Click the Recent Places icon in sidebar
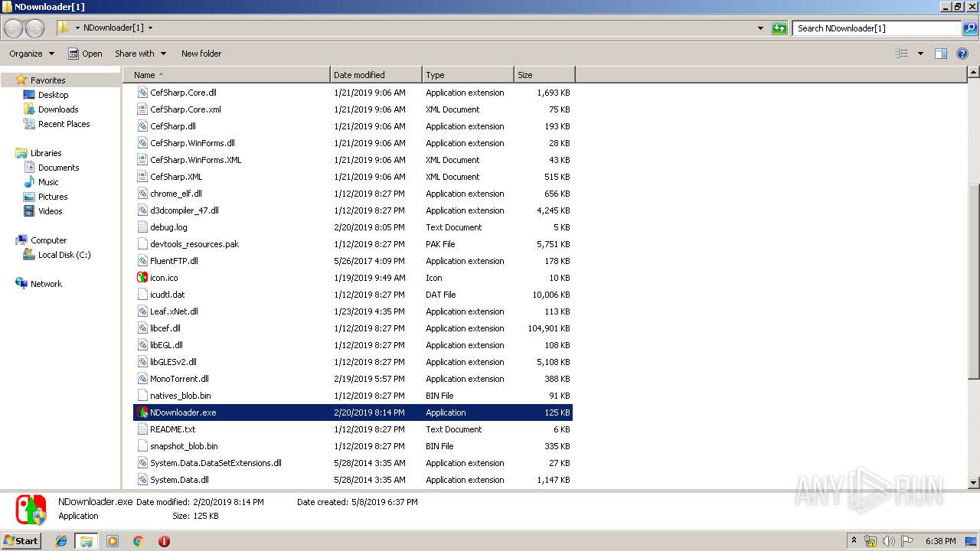980x551 pixels. point(29,124)
